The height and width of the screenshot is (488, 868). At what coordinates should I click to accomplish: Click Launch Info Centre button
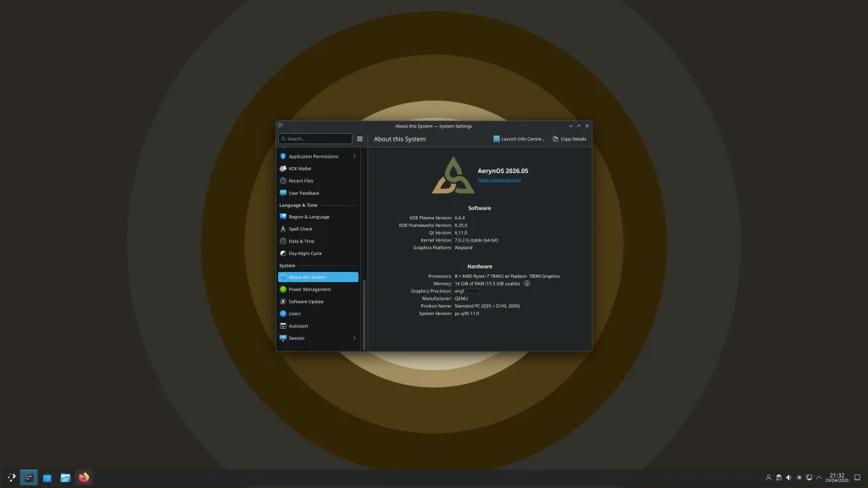point(519,139)
